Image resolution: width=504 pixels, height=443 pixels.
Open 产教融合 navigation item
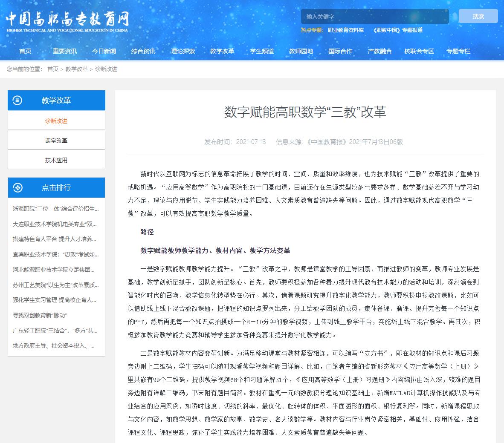click(x=379, y=51)
